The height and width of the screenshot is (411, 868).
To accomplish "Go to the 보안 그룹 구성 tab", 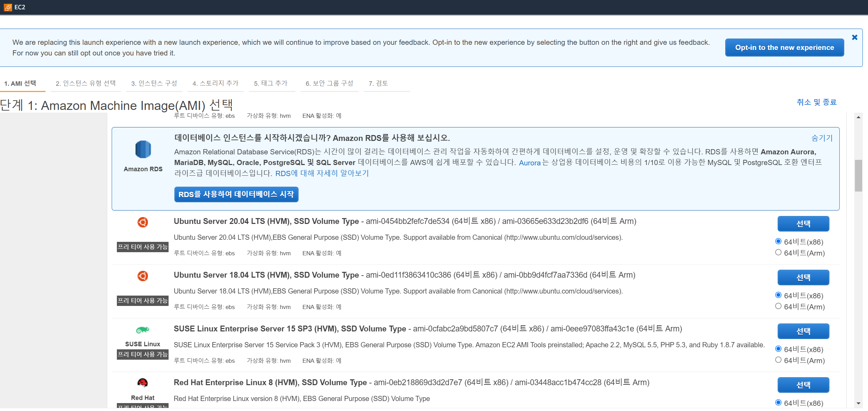I will click(x=329, y=83).
